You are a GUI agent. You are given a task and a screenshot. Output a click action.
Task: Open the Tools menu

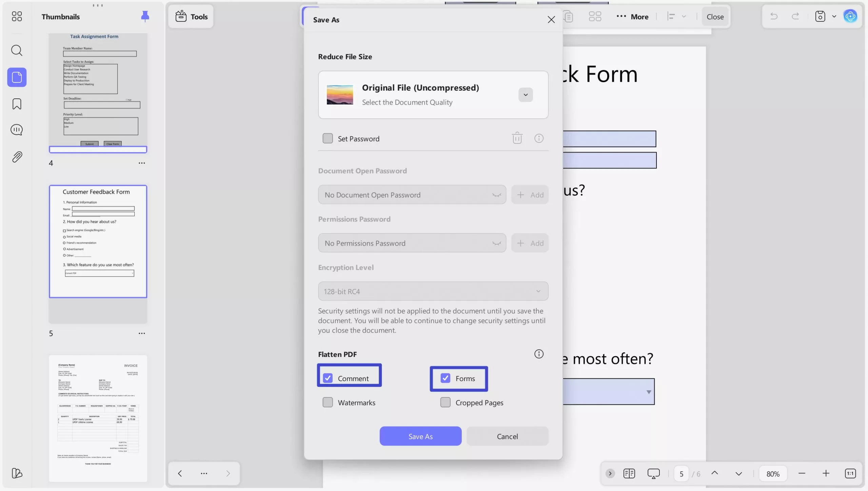pyautogui.click(x=191, y=16)
